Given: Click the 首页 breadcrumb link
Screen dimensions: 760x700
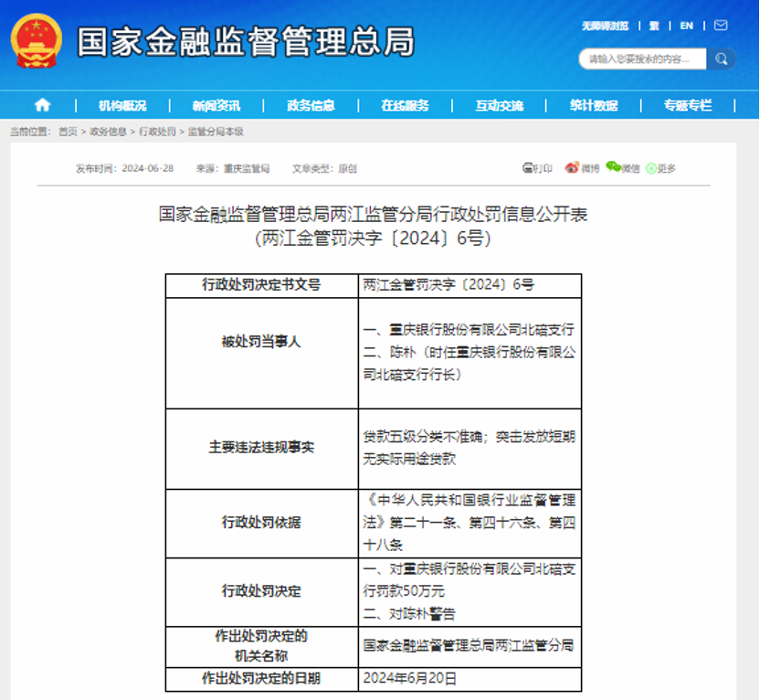Looking at the screenshot, I should coord(68,132).
